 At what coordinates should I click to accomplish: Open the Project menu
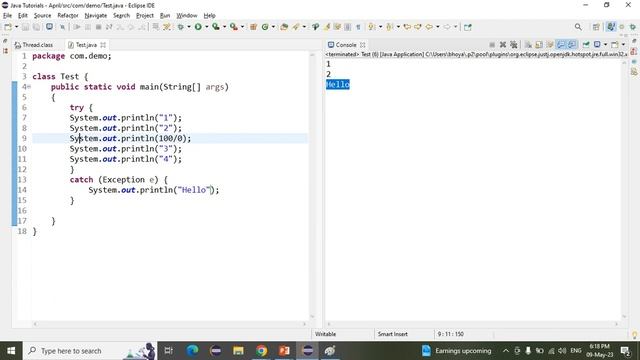[145, 16]
